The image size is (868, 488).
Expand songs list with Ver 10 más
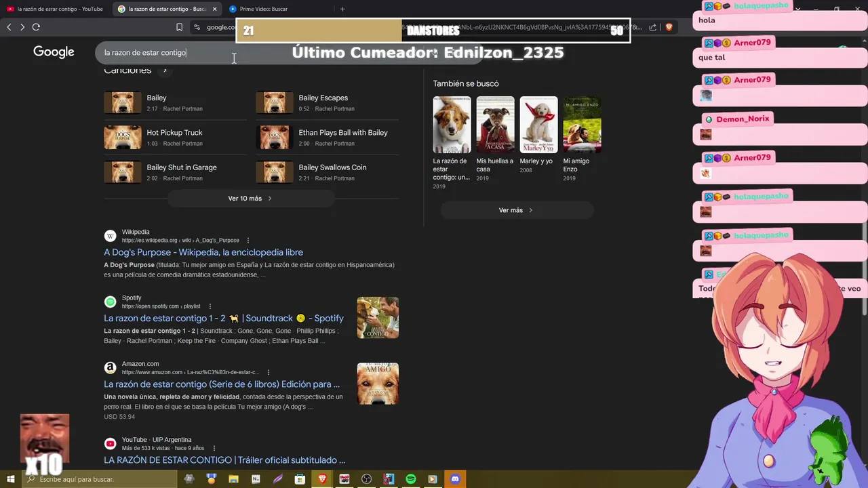coord(250,199)
